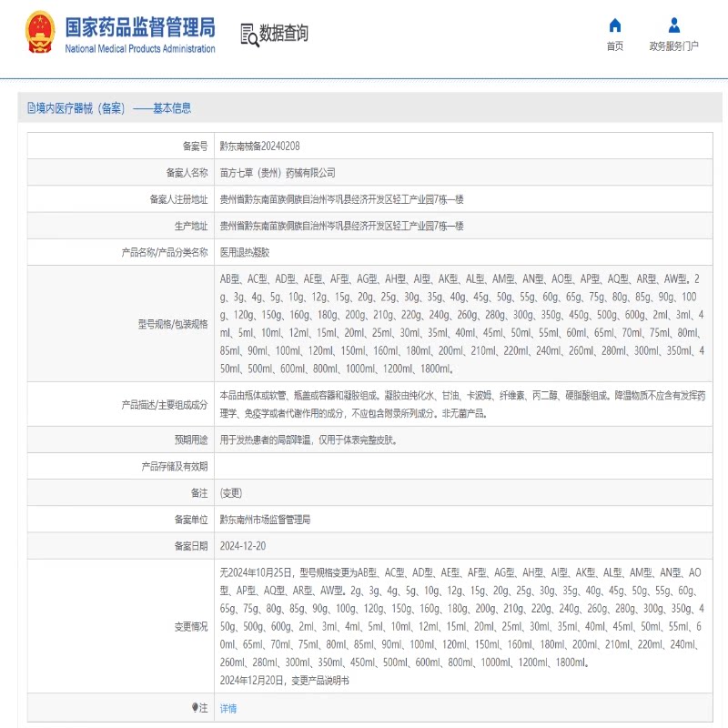
Task: Click value (变更)
Action: click(231, 492)
